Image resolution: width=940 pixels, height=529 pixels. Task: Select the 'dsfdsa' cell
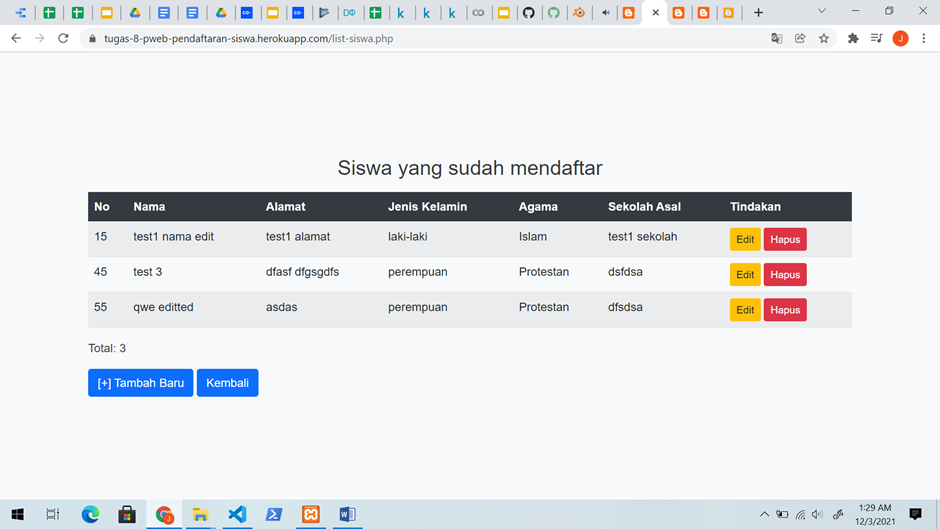[625, 272]
